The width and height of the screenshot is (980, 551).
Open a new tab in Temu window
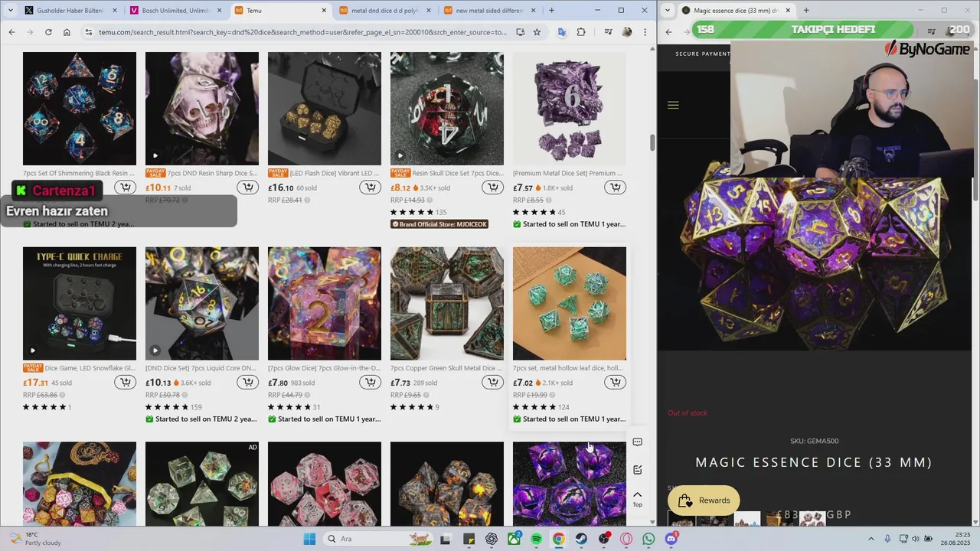tap(551, 11)
